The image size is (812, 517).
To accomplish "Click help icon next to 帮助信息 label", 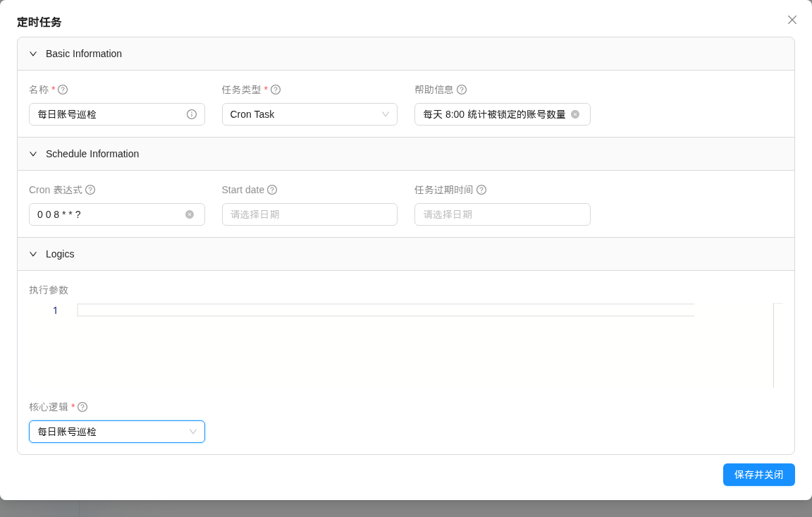I will pos(462,90).
